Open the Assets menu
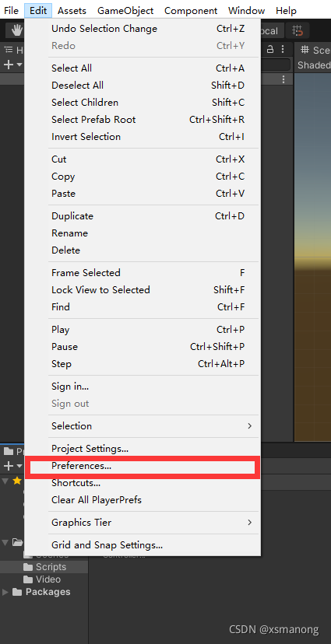The width and height of the screenshot is (331, 644). point(72,10)
